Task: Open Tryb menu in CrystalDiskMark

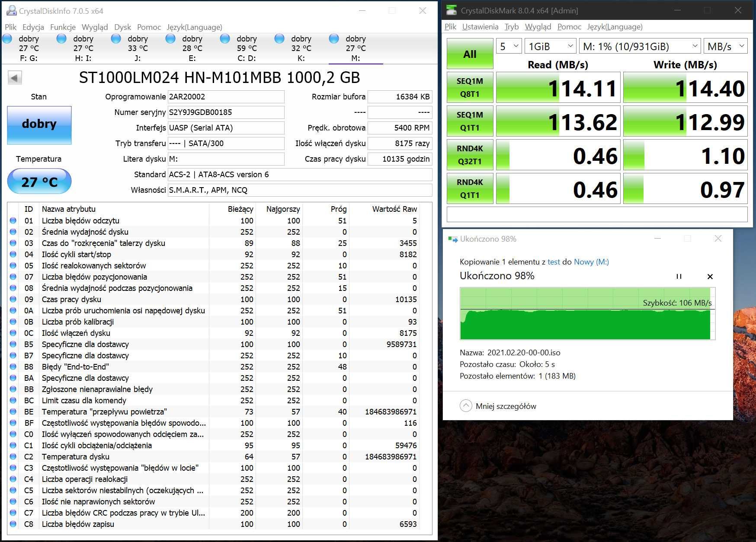Action: 512,27
